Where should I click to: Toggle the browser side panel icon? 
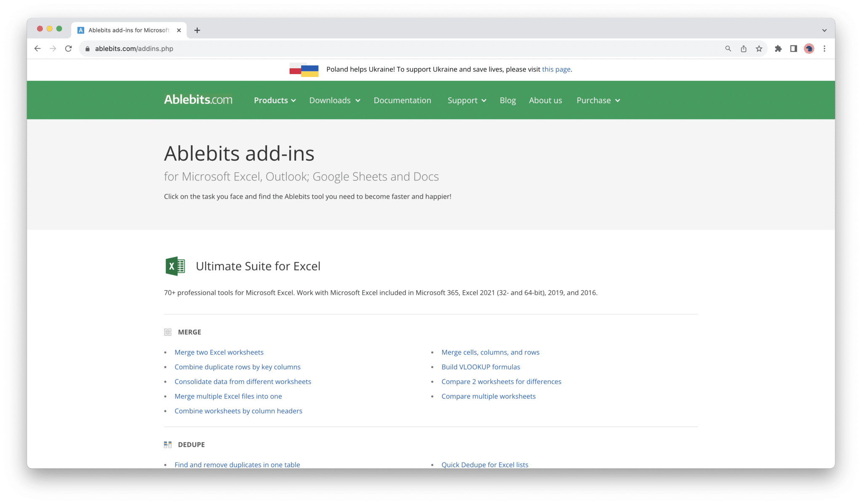[793, 49]
